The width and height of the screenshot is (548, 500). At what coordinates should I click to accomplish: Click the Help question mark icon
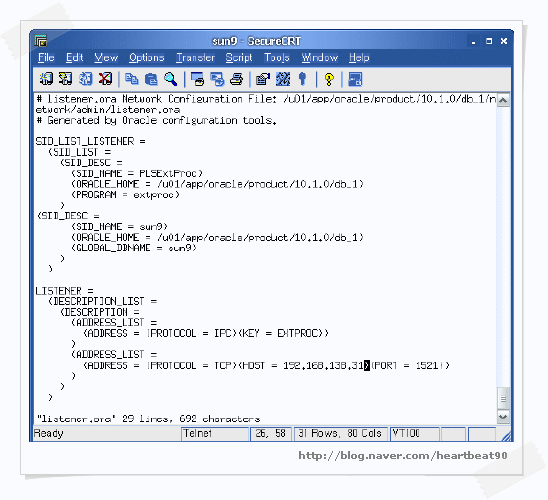(329, 79)
